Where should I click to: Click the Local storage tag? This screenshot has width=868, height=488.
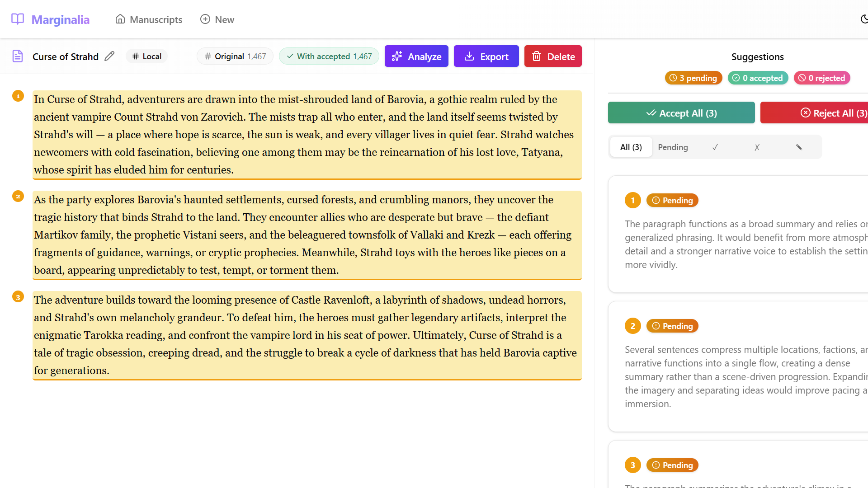tap(146, 56)
